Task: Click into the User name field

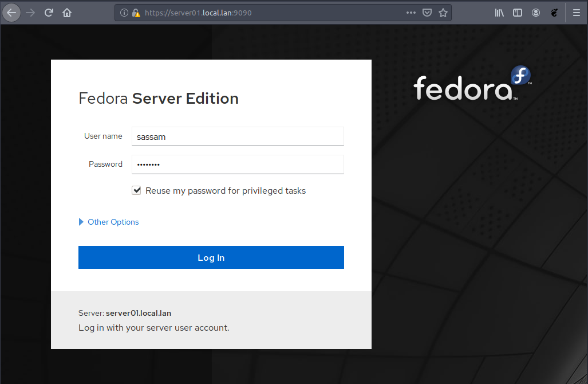Action: pyautogui.click(x=238, y=136)
